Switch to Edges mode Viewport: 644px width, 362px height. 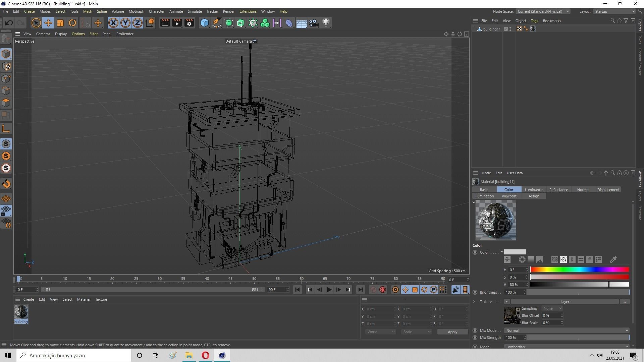(x=6, y=91)
